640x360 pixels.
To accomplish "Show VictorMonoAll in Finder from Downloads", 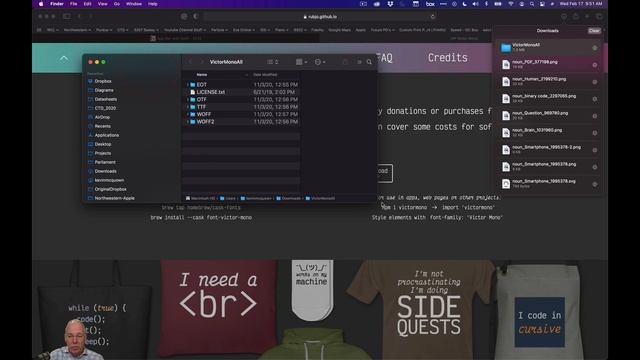I will point(595,48).
